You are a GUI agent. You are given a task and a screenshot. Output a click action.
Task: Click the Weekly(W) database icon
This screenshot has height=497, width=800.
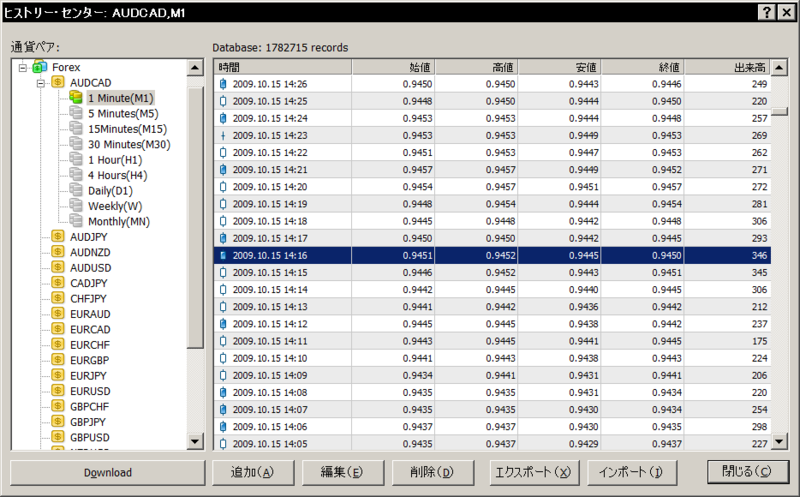76,206
